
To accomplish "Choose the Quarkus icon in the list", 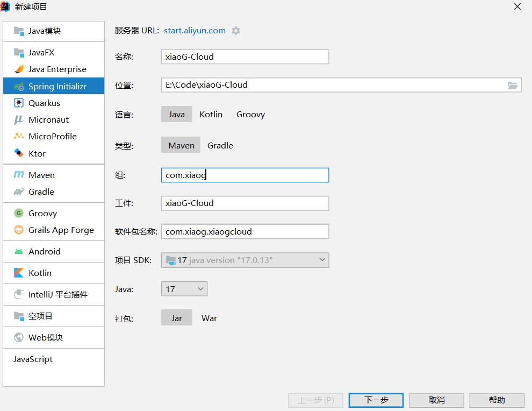I will [x=19, y=103].
